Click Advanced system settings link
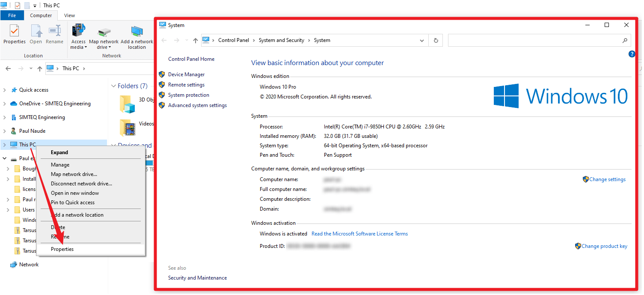 click(x=197, y=105)
